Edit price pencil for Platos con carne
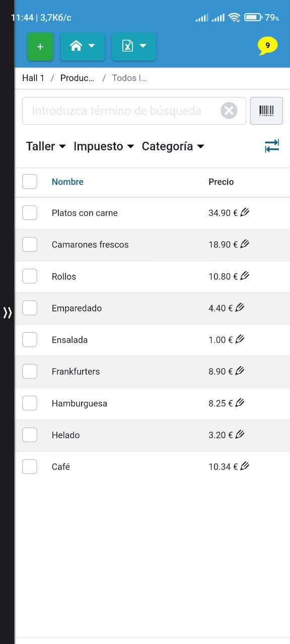The height and width of the screenshot is (644, 290). [245, 212]
